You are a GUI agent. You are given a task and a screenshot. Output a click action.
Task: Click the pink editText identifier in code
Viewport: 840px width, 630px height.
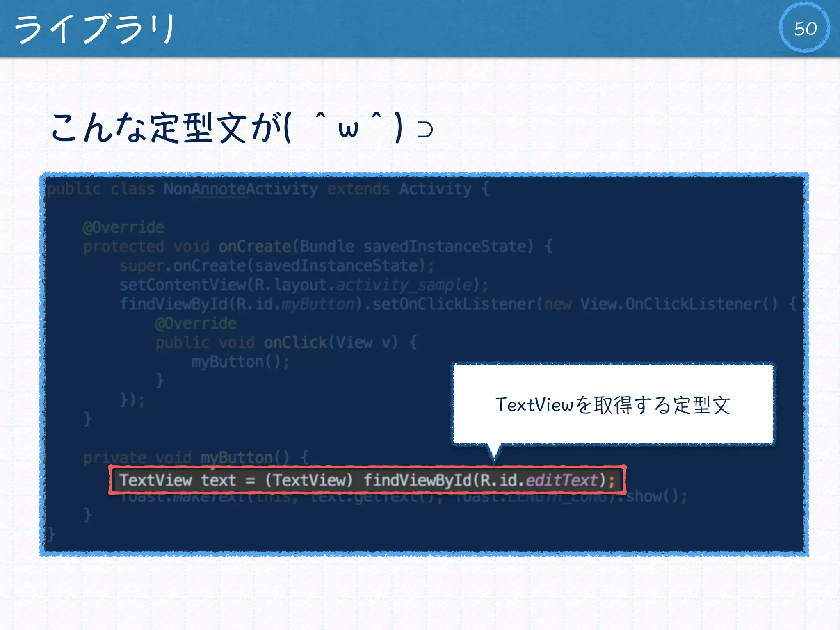pyautogui.click(x=561, y=480)
